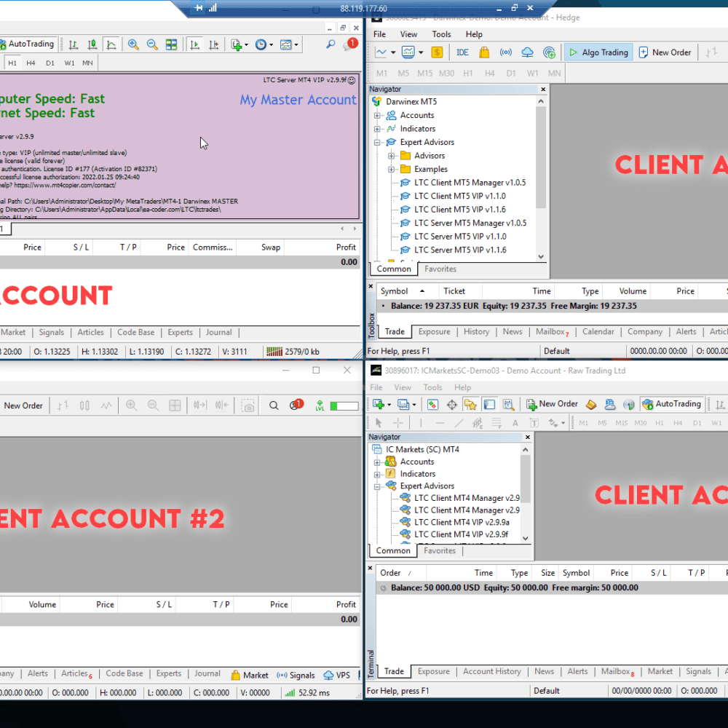Select H4 timeframe in master MT4
Image resolution: width=728 pixels, height=728 pixels.
point(31,63)
